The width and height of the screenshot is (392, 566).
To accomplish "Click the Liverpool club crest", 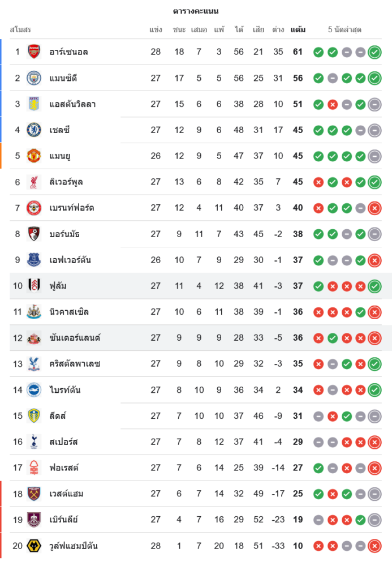I will (34, 182).
